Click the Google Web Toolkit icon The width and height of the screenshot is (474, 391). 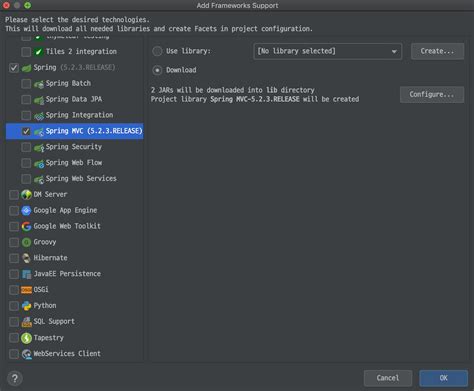tap(26, 226)
